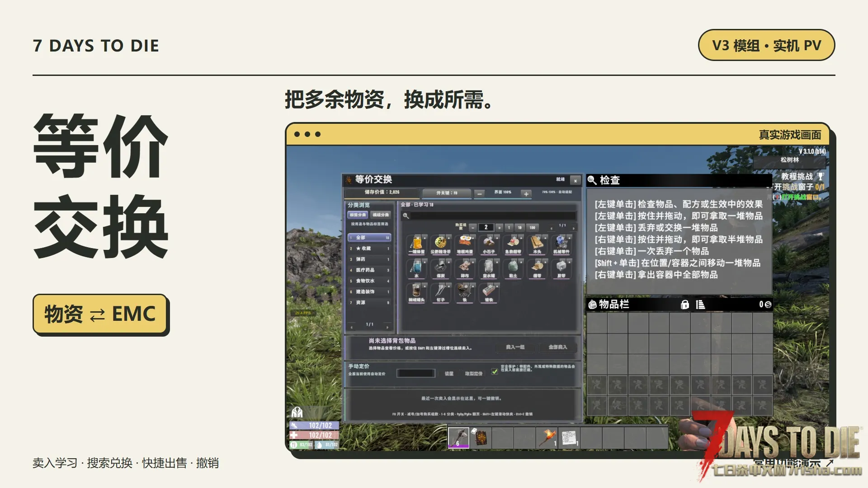Decrease interface scale with minus button
The height and width of the screenshot is (488, 868).
click(x=479, y=194)
